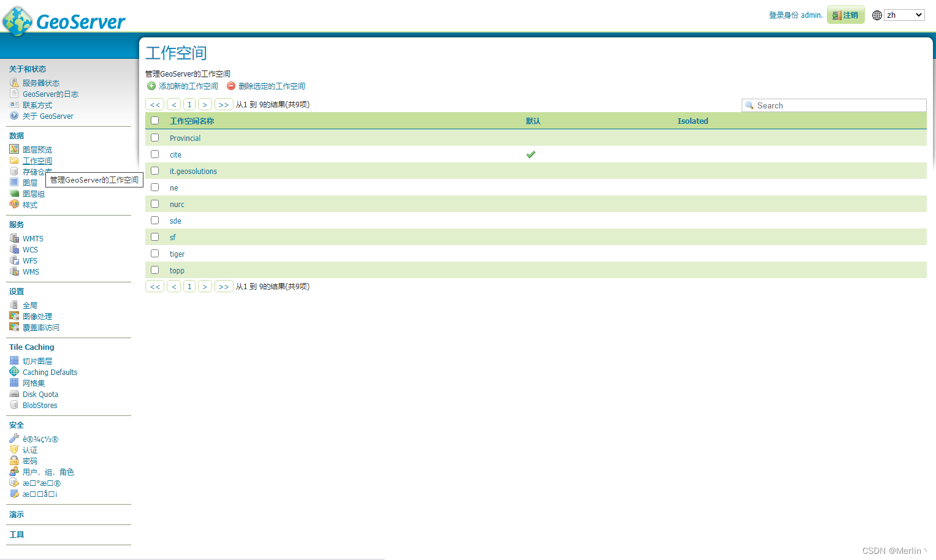936x560 pixels.
Task: Click the globe icon beside language selector
Action: (877, 15)
